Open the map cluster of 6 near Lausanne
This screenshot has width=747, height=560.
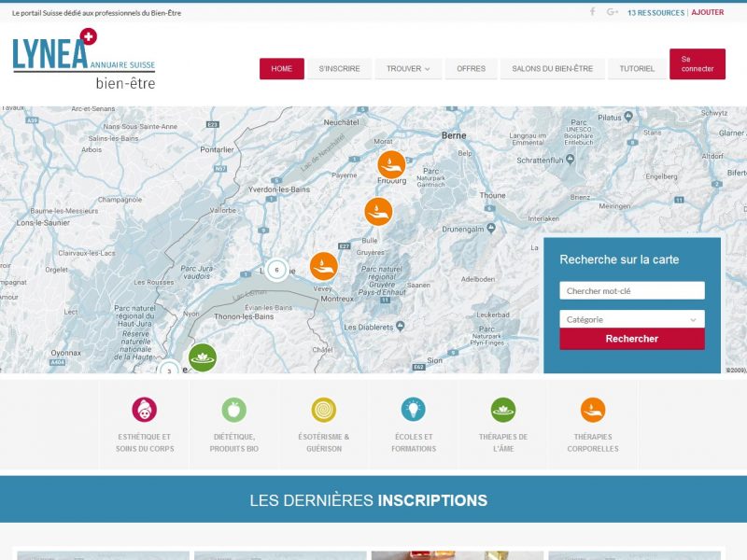(x=276, y=270)
